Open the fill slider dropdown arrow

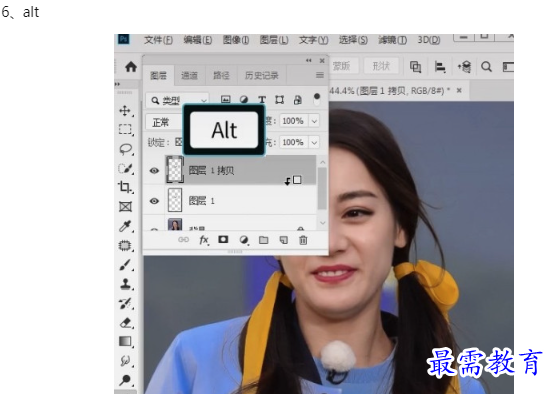pyautogui.click(x=314, y=142)
